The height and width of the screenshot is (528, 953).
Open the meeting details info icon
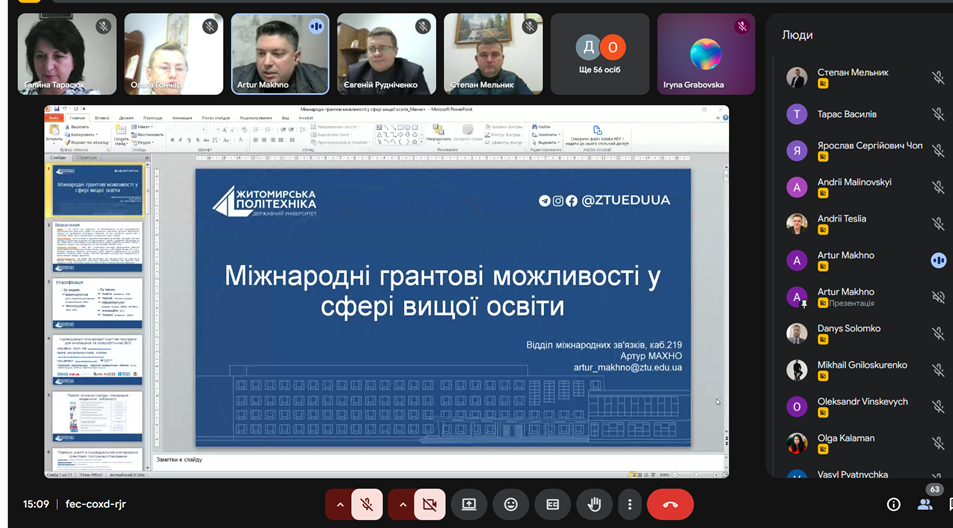893,504
